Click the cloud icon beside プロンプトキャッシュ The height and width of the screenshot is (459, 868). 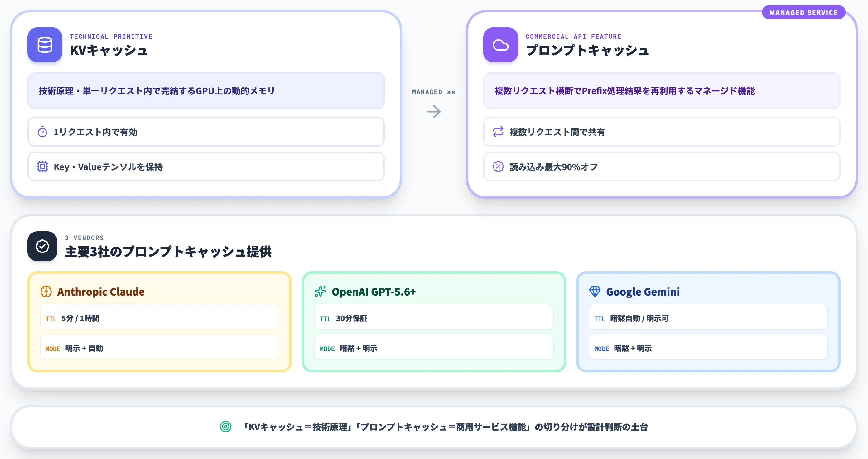(x=501, y=45)
